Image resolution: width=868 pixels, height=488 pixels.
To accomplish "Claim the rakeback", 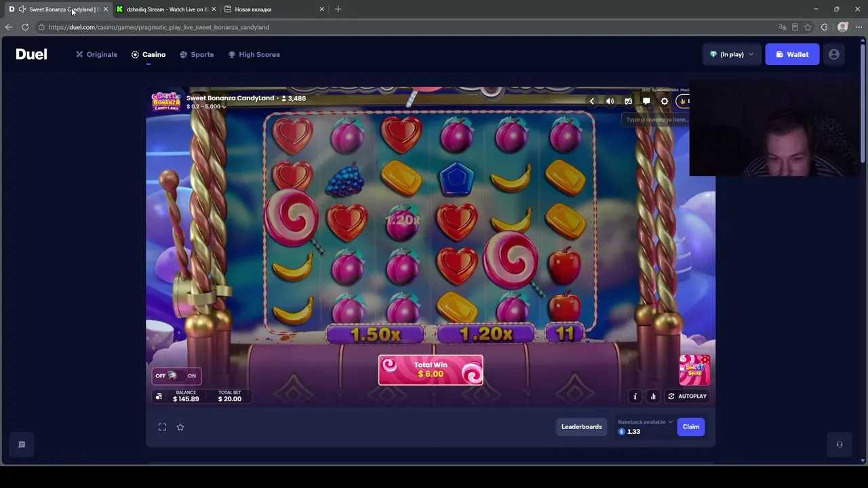I will point(691,426).
